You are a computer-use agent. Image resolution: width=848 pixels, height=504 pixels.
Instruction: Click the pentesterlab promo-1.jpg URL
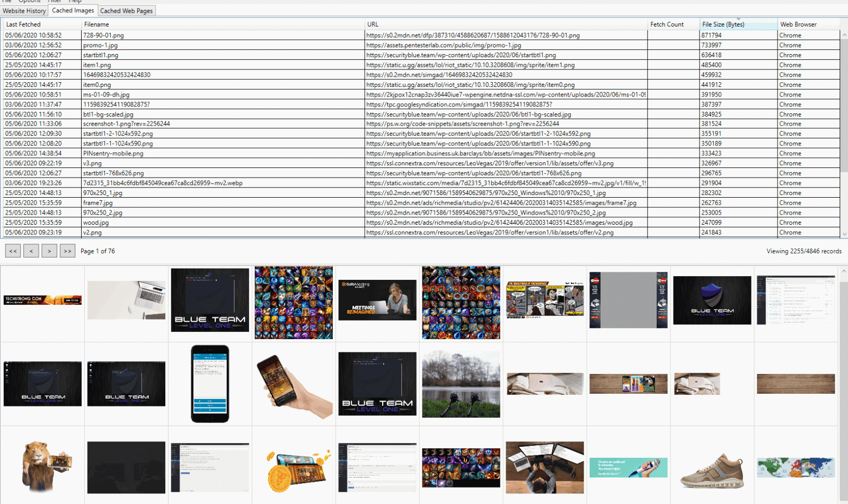(x=444, y=46)
